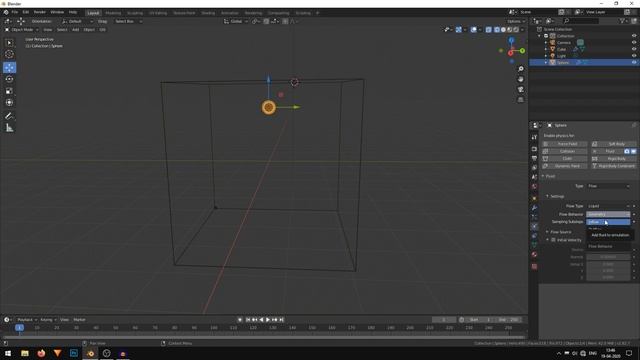Expand the Camera tree item

(x=546, y=42)
